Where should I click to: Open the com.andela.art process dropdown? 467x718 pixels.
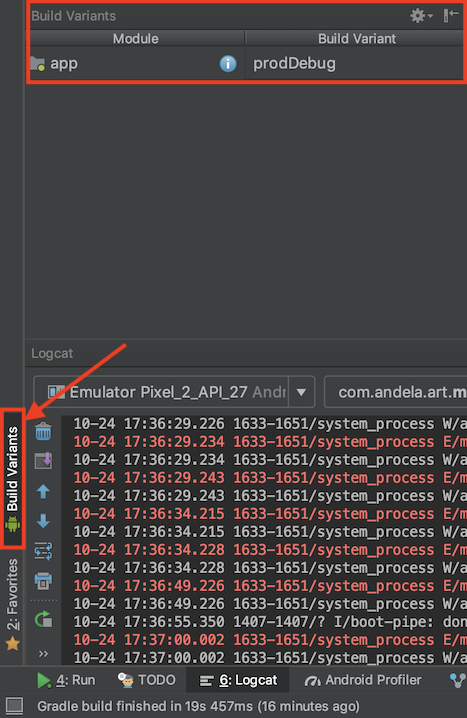396,392
